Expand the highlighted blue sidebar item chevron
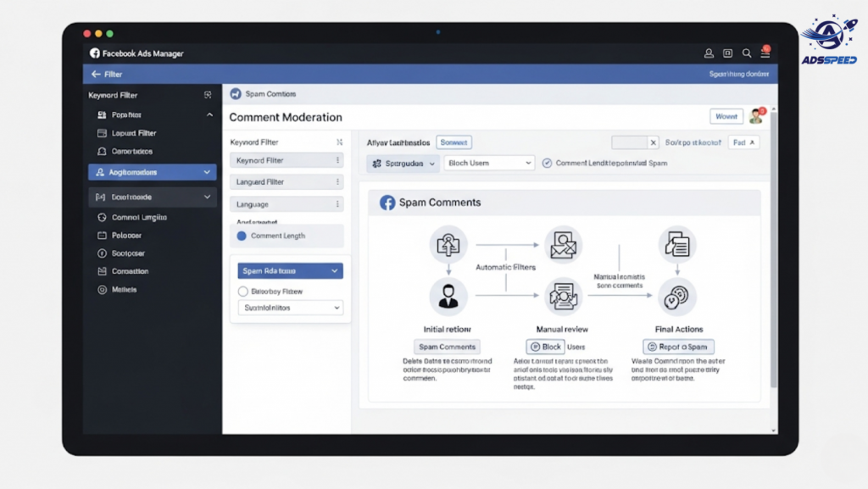 (207, 172)
